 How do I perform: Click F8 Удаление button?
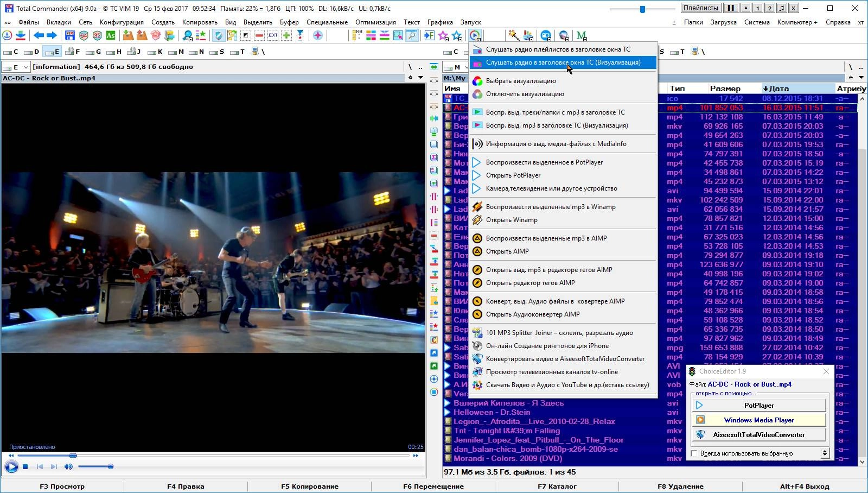(x=680, y=486)
